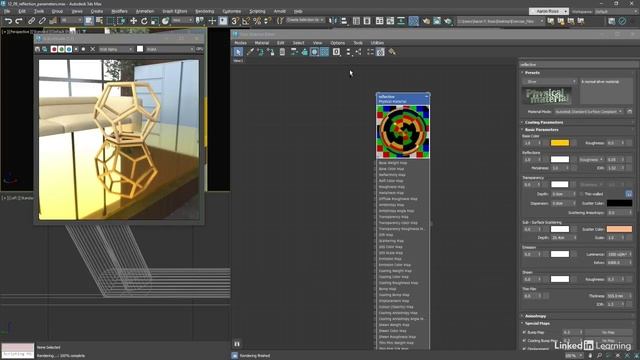Open the Modifiers menu
This screenshot has height=360, width=640.
(119, 11)
